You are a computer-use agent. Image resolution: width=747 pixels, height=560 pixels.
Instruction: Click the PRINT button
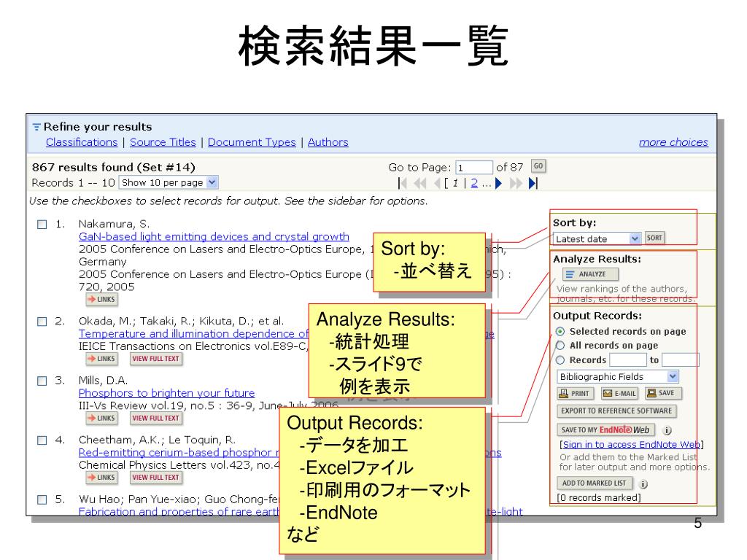tap(575, 393)
